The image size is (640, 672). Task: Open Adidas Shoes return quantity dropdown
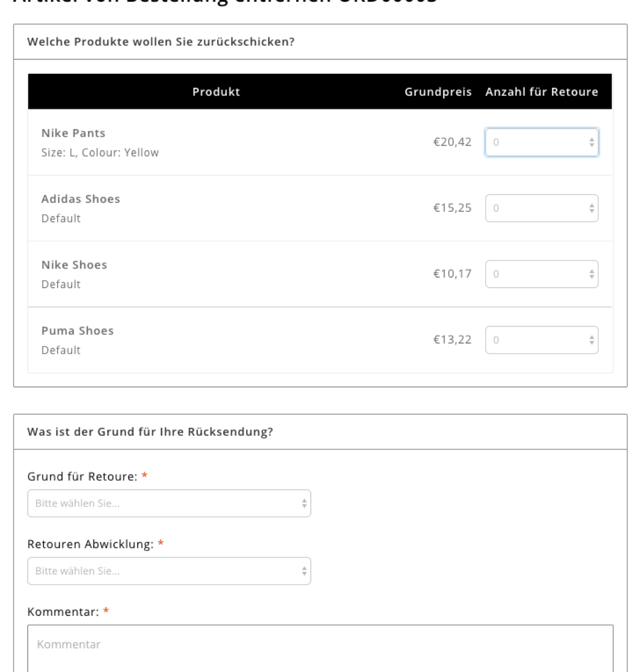click(x=542, y=208)
